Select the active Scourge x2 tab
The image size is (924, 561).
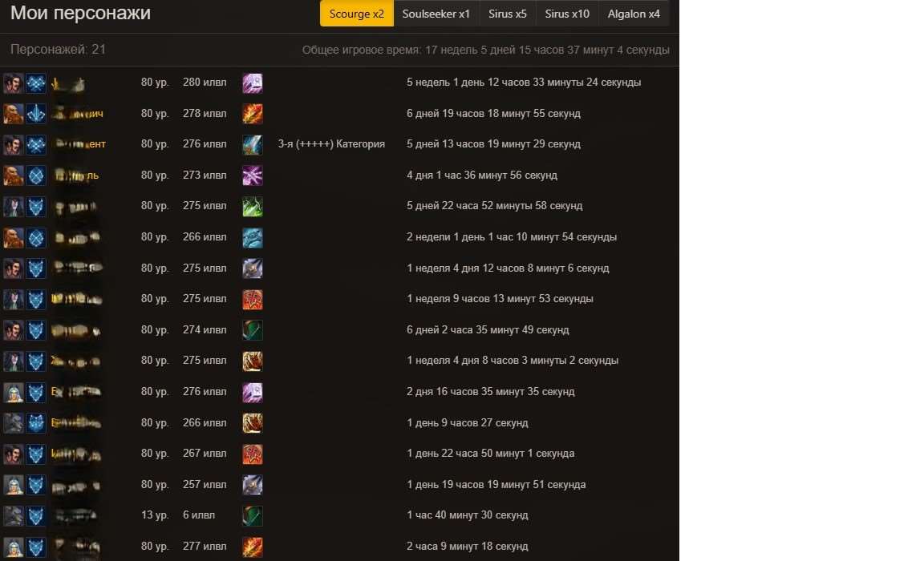point(357,14)
